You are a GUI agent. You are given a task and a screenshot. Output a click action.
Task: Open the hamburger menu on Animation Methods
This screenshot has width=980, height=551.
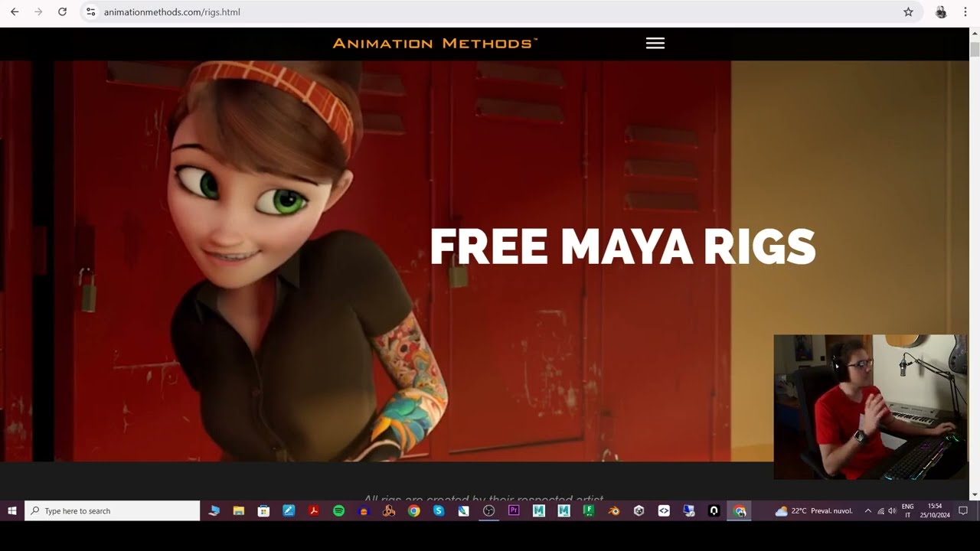[655, 44]
